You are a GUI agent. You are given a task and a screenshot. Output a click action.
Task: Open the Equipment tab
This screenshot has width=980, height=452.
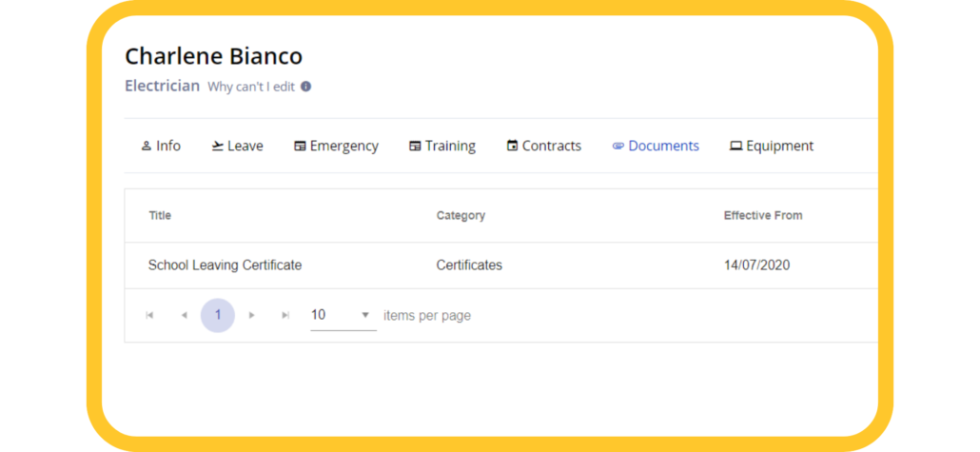tap(772, 146)
